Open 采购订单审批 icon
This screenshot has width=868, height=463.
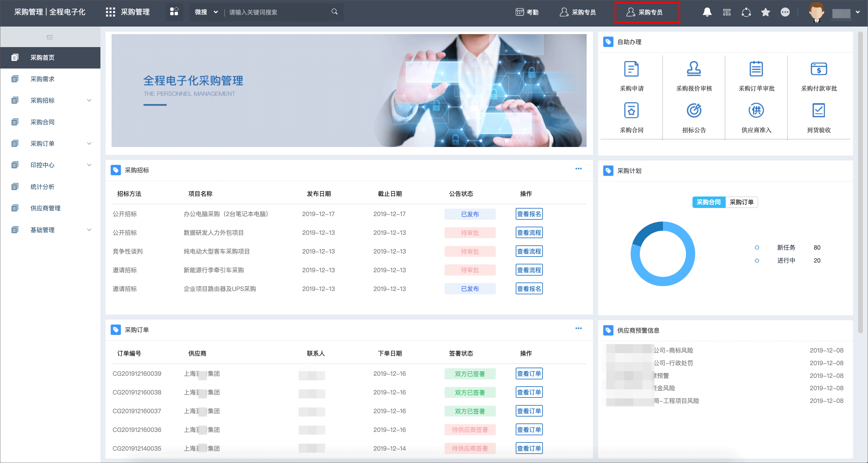click(x=756, y=69)
